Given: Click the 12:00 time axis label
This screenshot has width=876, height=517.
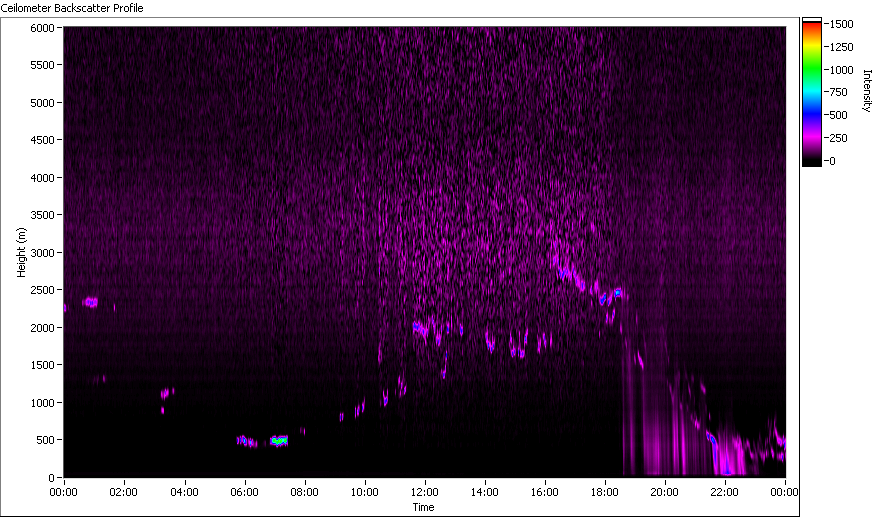Looking at the screenshot, I should tap(425, 492).
